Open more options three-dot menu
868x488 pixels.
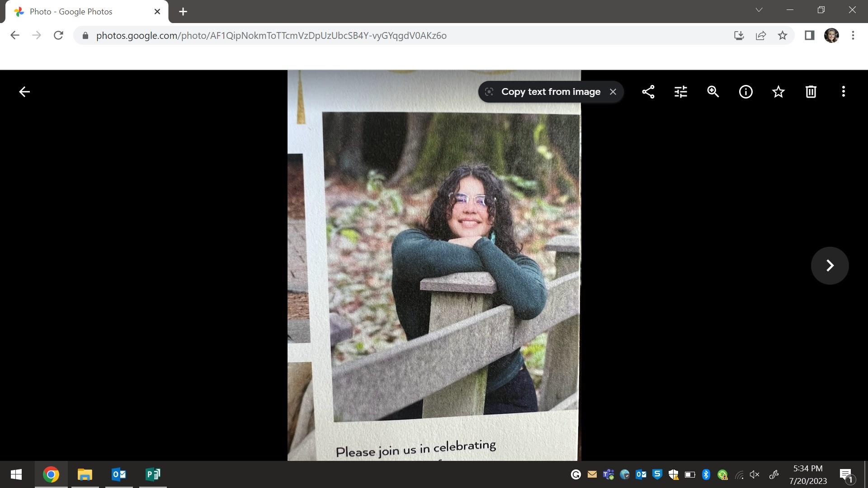pos(843,92)
